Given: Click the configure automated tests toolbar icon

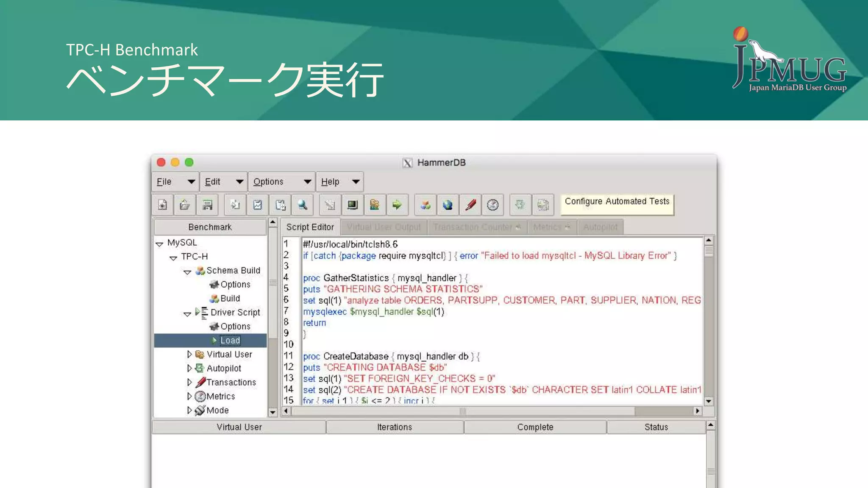Looking at the screenshot, I should (543, 205).
